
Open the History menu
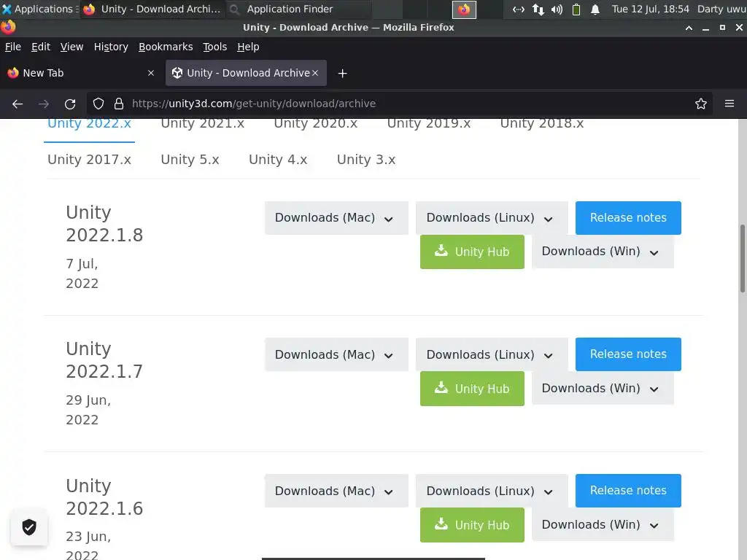pos(111,47)
